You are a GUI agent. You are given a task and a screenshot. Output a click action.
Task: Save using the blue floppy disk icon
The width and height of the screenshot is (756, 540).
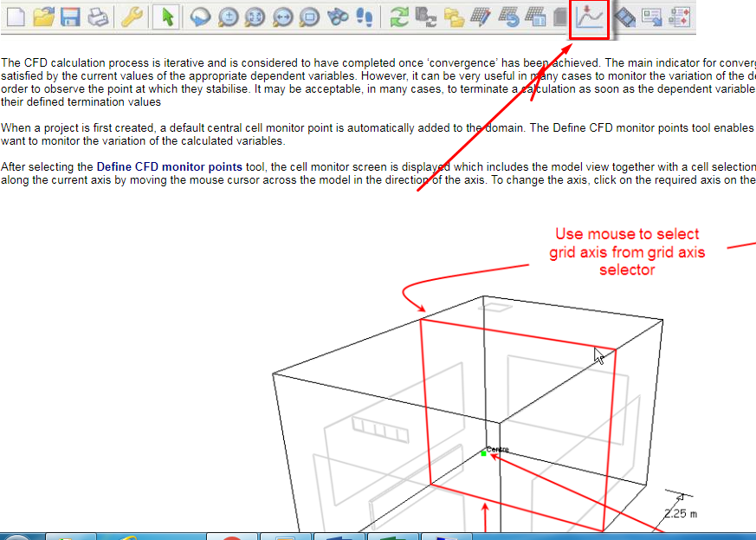[x=70, y=17]
